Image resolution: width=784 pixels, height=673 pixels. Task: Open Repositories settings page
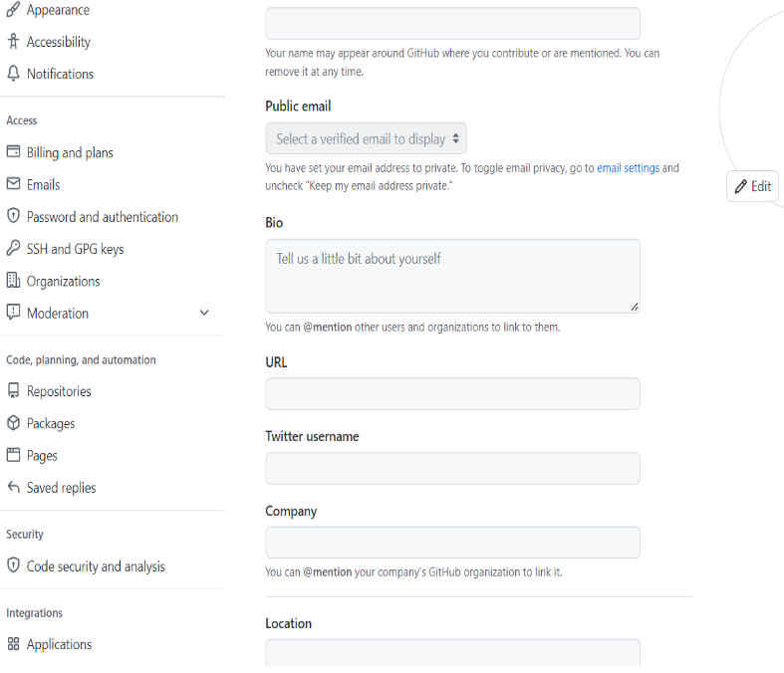pyautogui.click(x=59, y=391)
